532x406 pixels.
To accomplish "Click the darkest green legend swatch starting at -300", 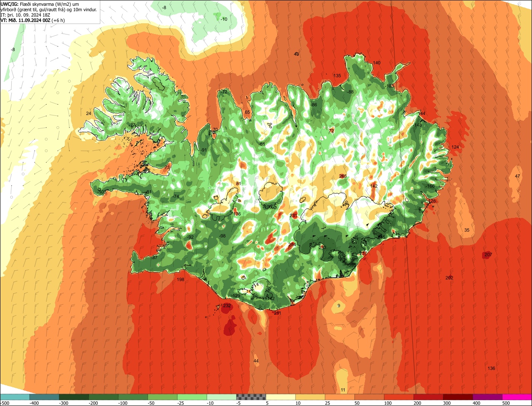I will pyautogui.click(x=74, y=397).
